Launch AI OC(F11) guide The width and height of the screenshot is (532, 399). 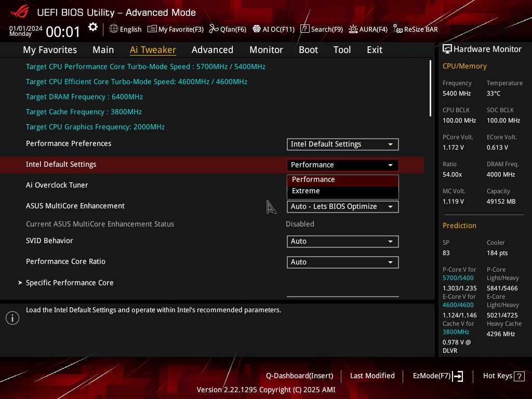[273, 29]
